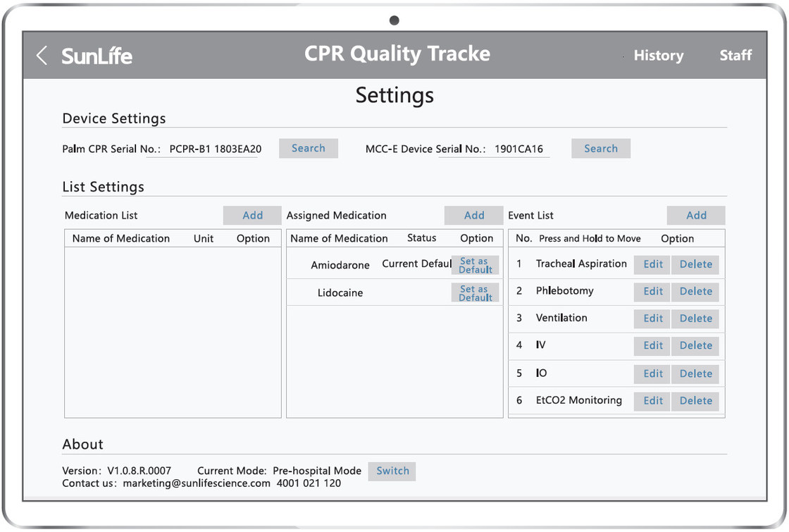Image resolution: width=789 pixels, height=532 pixels.
Task: Open the Staff tab
Action: [735, 56]
